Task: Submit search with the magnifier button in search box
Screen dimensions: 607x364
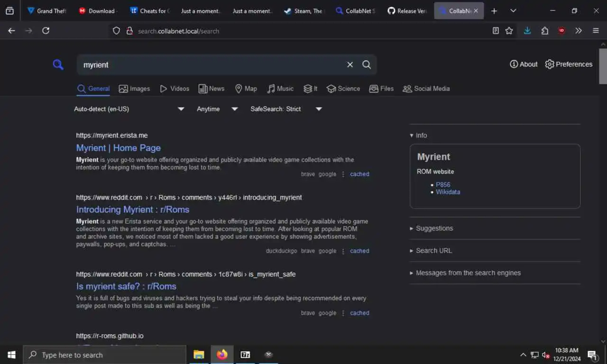Action: [367, 64]
